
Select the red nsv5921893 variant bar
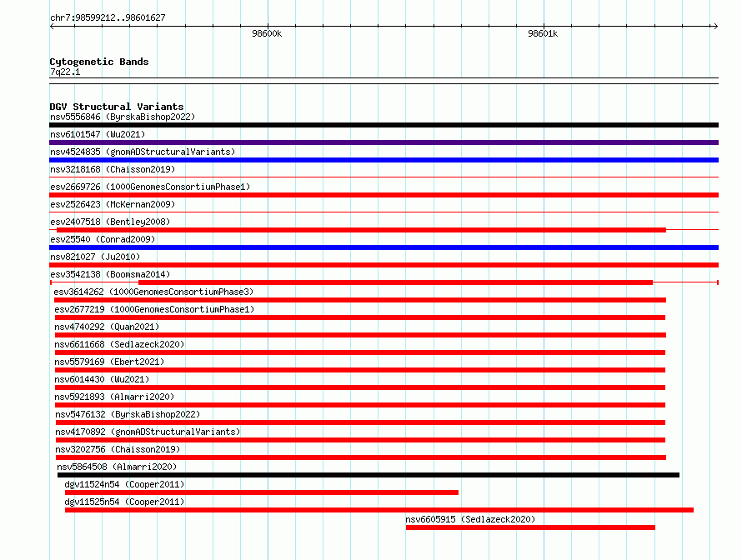pyautogui.click(x=360, y=405)
